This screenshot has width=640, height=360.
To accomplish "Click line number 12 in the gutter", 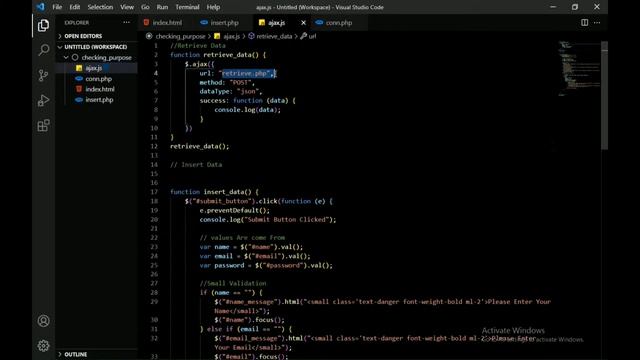I will (x=154, y=146).
